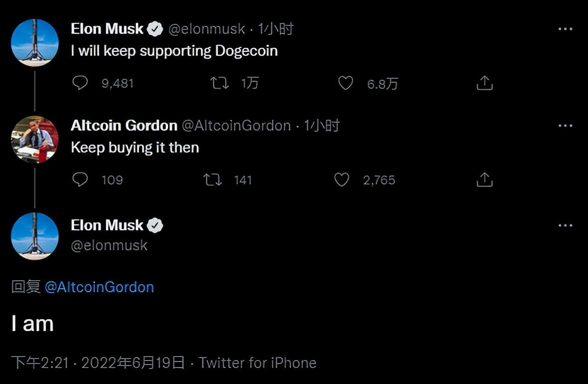Retweet the 'I will keep supporting Dogecoin' tweet
The height and width of the screenshot is (384, 588).
coord(220,83)
